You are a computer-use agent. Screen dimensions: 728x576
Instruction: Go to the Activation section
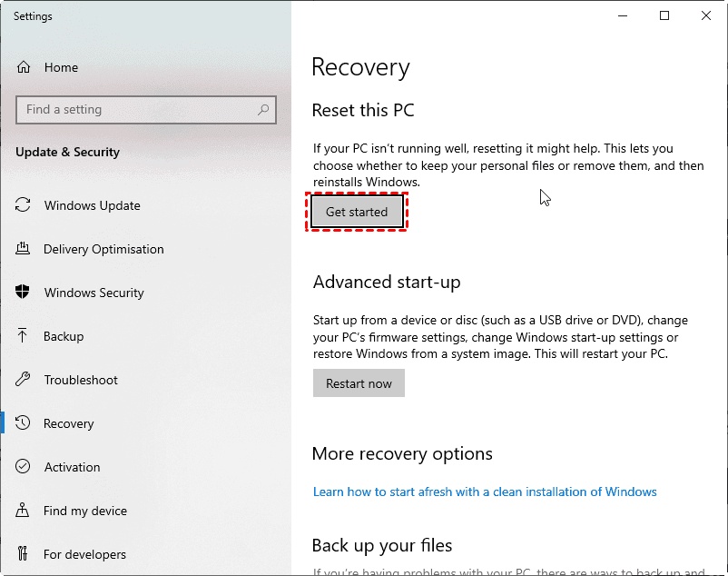tap(72, 467)
